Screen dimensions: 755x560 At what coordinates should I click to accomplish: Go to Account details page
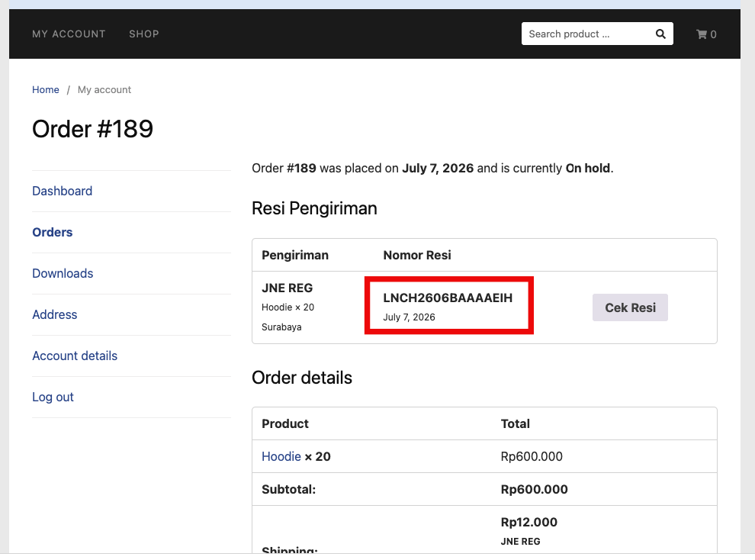pyautogui.click(x=75, y=356)
